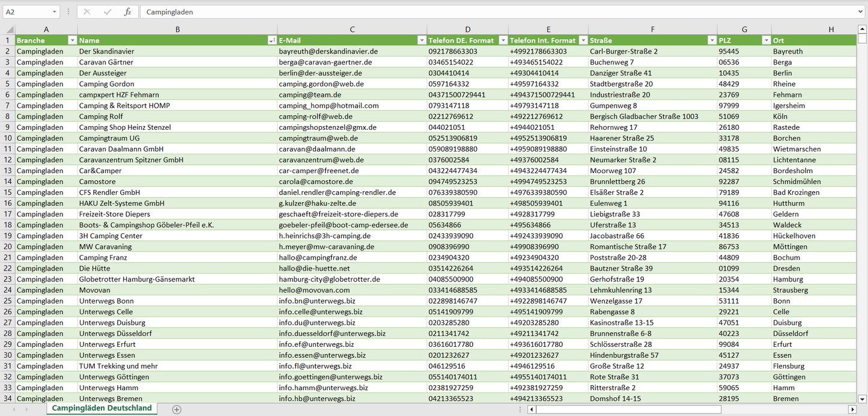Click the Enter checkmark icon in formula bar
Image resolution: width=868 pixels, height=416 pixels.
pyautogui.click(x=108, y=12)
